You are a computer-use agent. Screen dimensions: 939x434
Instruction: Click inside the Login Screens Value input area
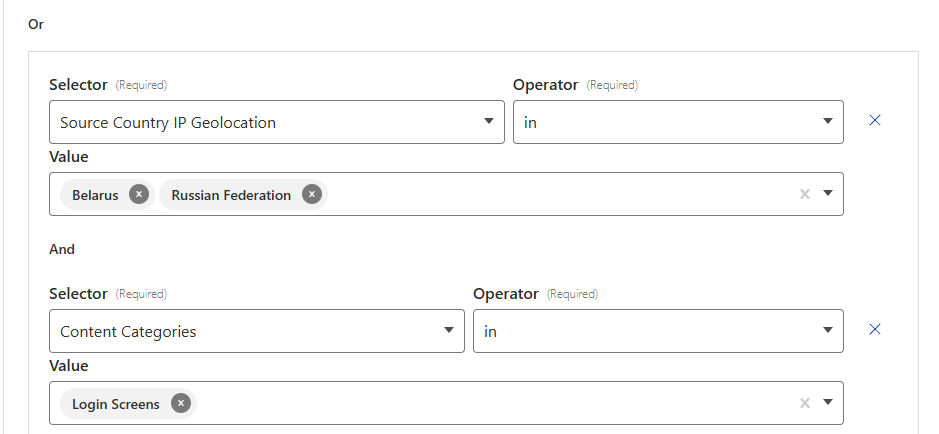480,404
